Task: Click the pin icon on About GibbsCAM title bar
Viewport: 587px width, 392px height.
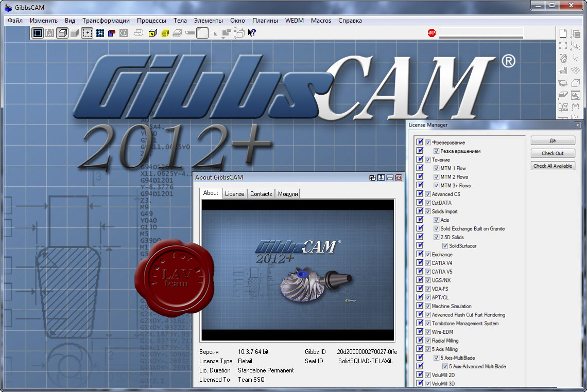Action: coord(381,177)
